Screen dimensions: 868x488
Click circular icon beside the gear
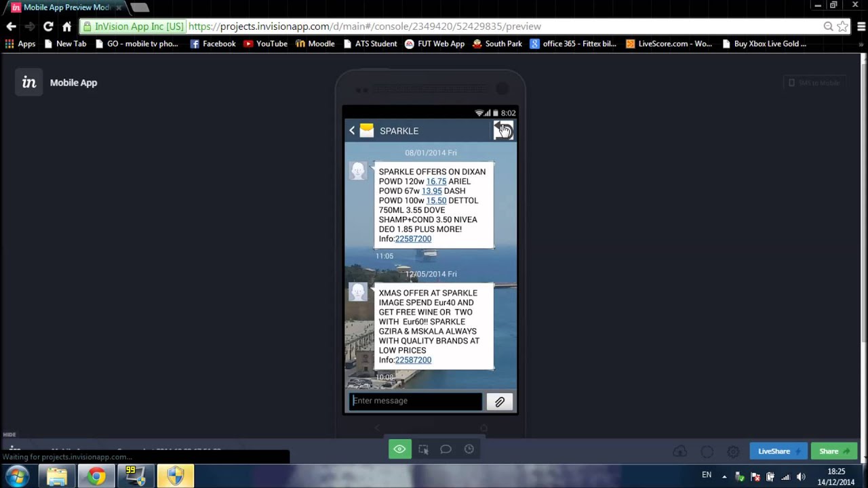pyautogui.click(x=707, y=451)
